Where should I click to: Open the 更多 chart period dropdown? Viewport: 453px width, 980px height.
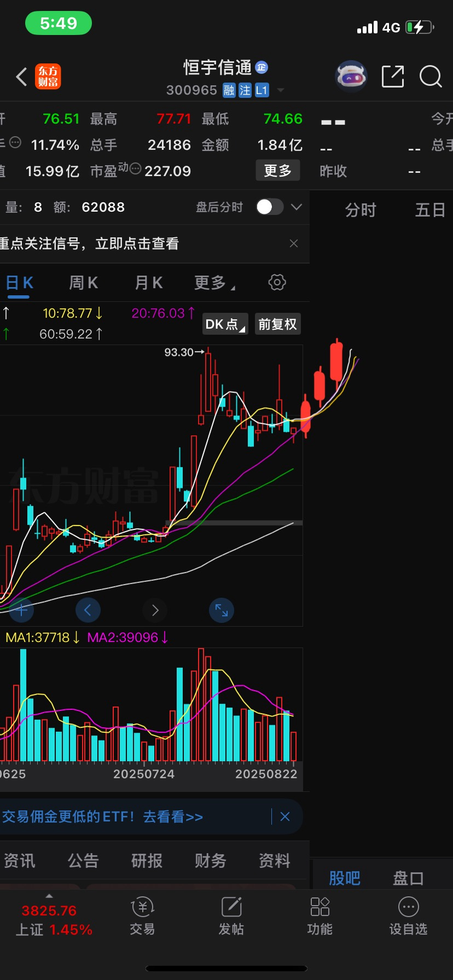(x=214, y=283)
